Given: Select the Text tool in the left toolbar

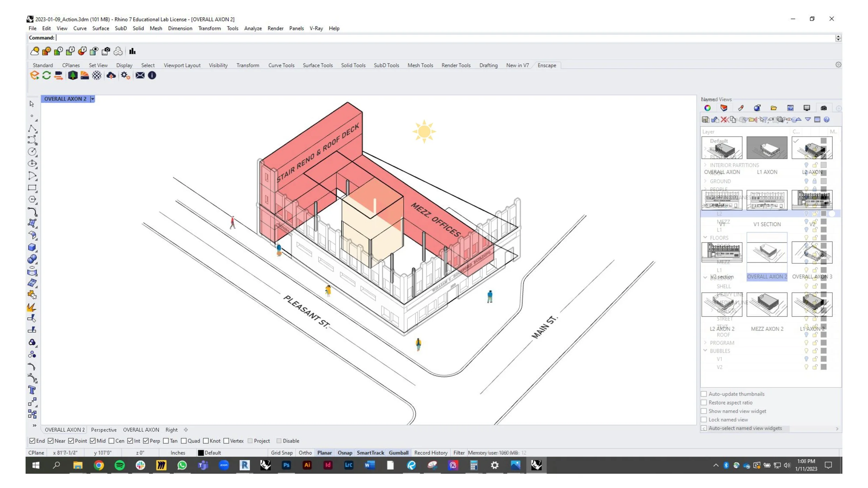Looking at the screenshot, I should [32, 390].
